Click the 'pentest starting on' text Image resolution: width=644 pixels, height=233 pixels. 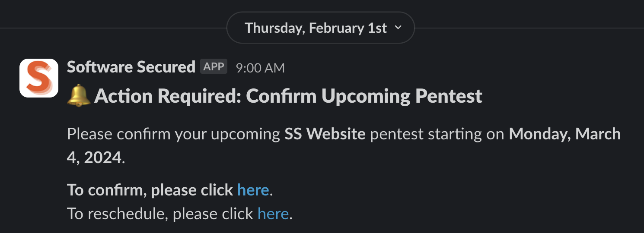click(x=437, y=134)
